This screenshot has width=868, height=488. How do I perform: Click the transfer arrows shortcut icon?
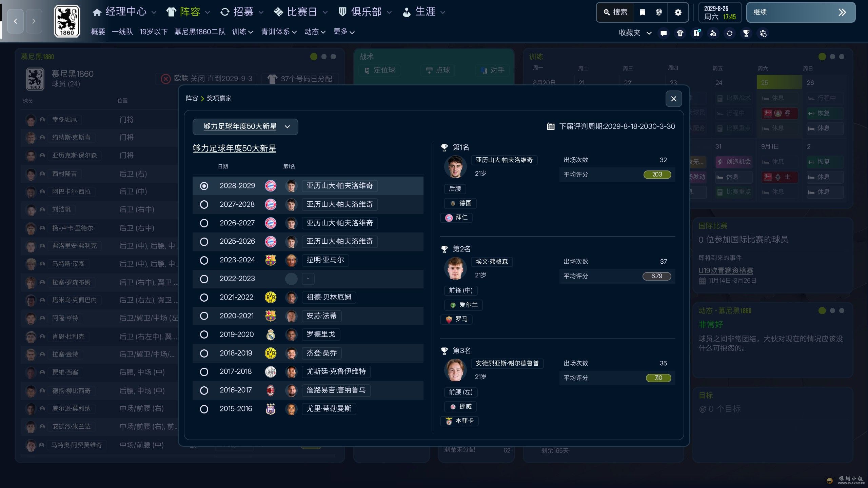pyautogui.click(x=730, y=33)
